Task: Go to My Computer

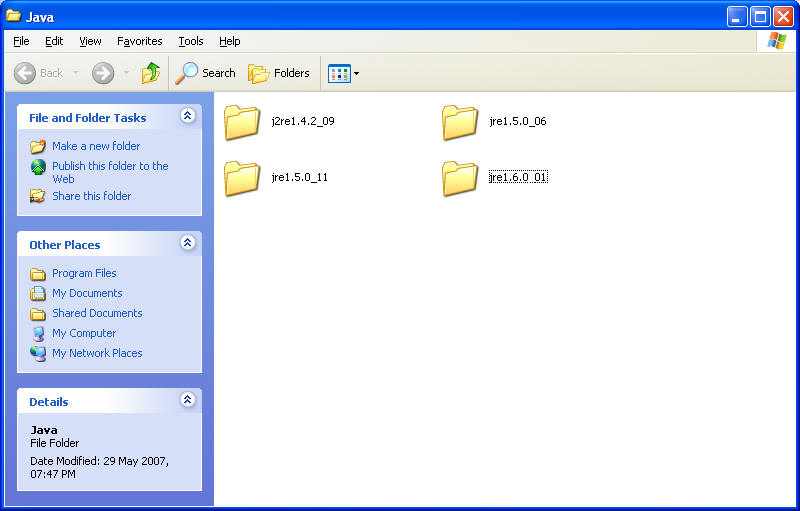Action: 84,333
